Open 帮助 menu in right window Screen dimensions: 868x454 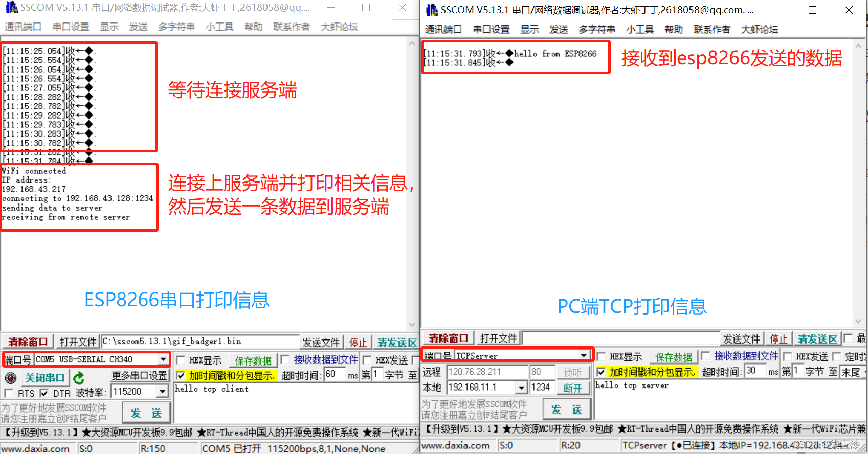[x=674, y=29]
